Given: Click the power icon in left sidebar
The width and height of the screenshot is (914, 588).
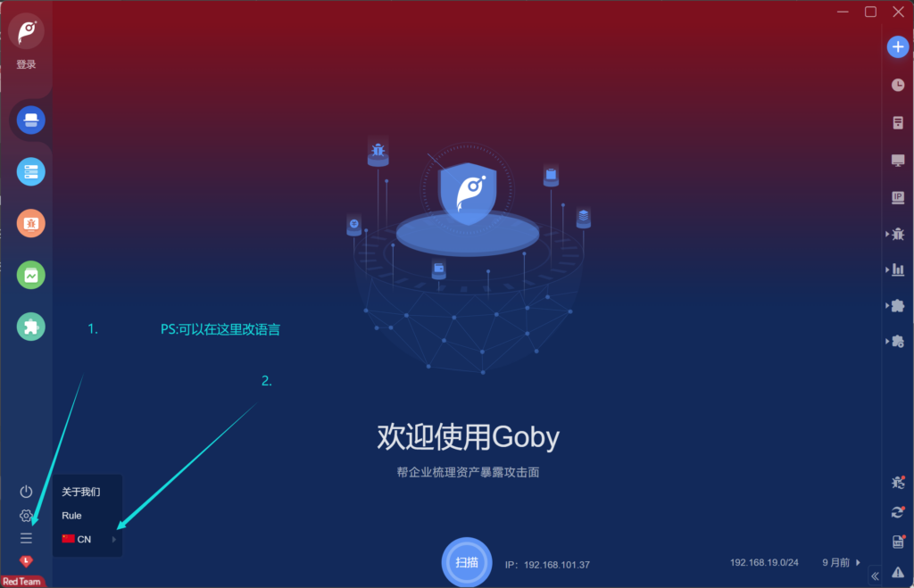Looking at the screenshot, I should (26, 492).
